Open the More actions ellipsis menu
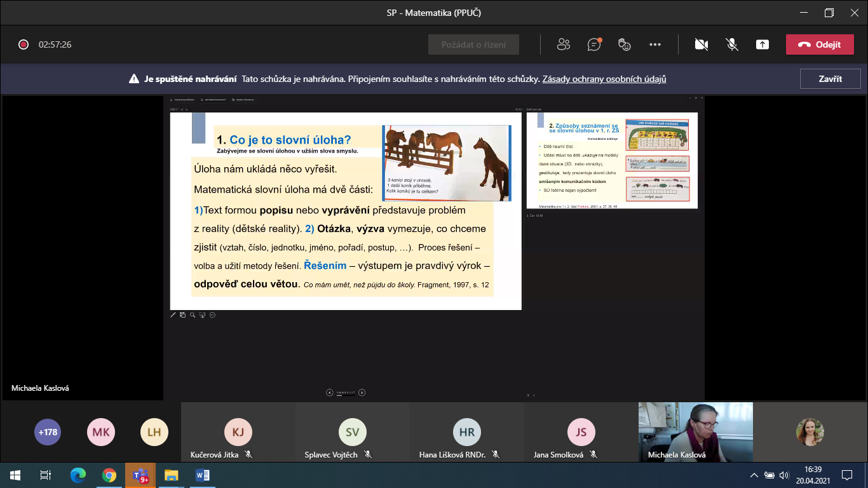 tap(655, 44)
